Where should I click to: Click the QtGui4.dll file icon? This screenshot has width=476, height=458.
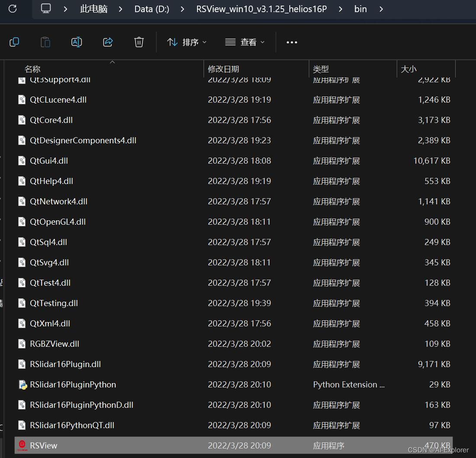pos(22,161)
